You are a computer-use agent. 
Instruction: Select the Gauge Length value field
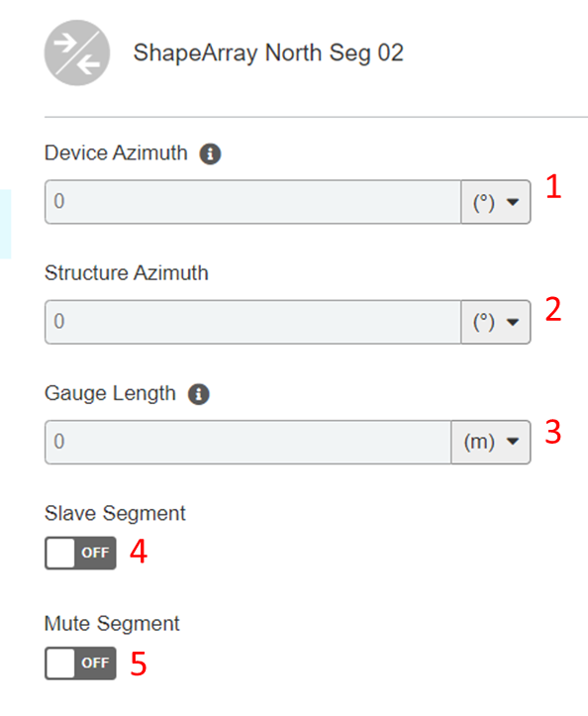click(x=247, y=442)
